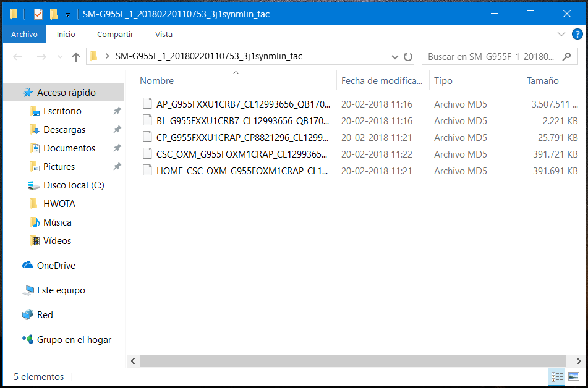Click the Properties icon in quick access toolbar
Image resolution: width=588 pixels, height=388 pixels.
point(38,14)
